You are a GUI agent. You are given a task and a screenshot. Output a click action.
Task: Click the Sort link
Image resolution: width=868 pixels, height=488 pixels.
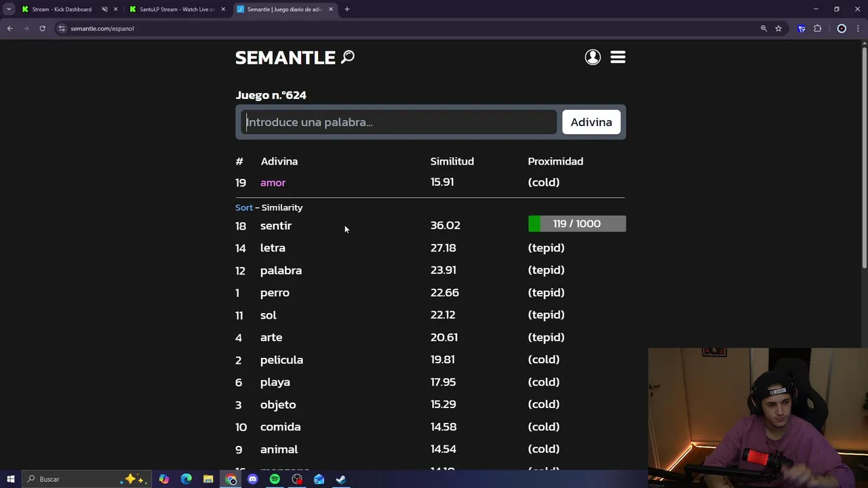point(244,207)
